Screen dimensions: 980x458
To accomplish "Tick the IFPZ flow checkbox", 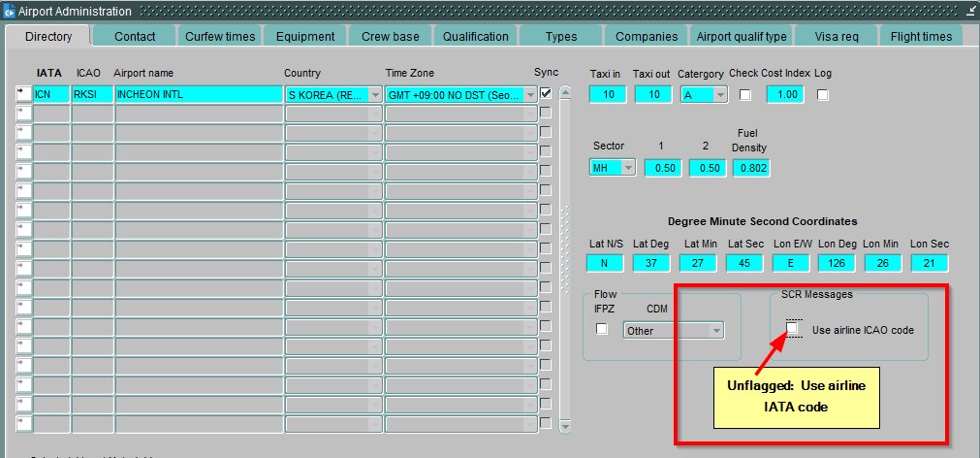I will 602,329.
